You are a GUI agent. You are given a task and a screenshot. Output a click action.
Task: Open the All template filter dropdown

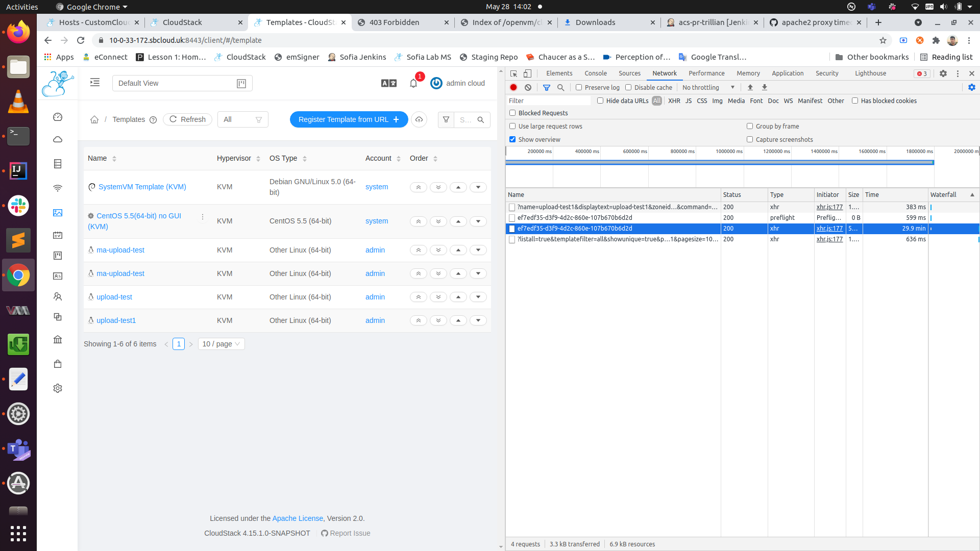[242, 119]
